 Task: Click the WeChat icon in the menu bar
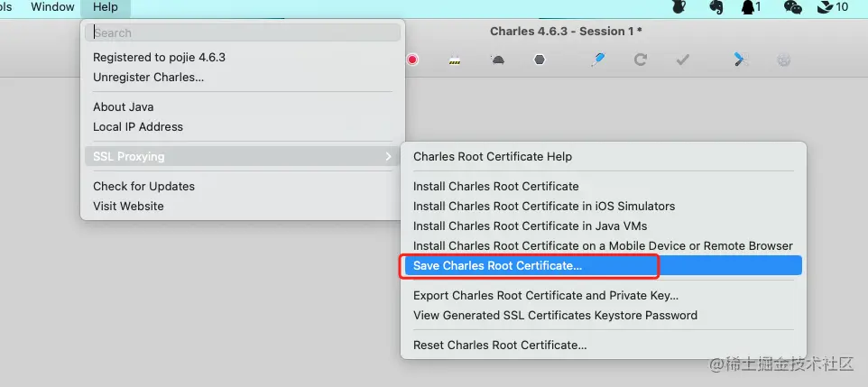[793, 7]
